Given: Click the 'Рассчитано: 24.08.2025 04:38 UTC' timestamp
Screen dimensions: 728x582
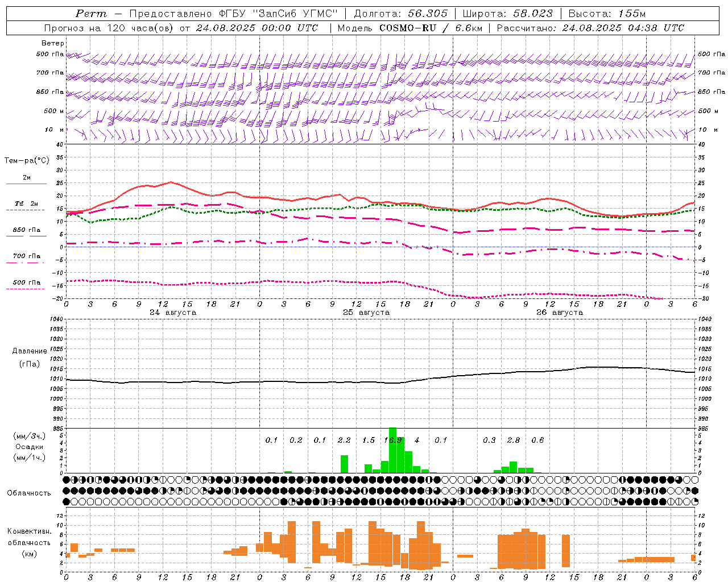Looking at the screenshot, I should [x=590, y=28].
